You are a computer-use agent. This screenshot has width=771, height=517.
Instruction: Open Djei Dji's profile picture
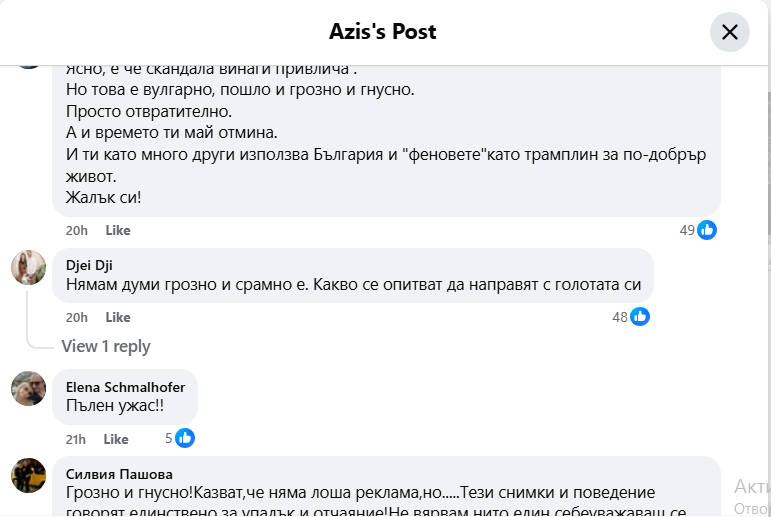(28, 268)
